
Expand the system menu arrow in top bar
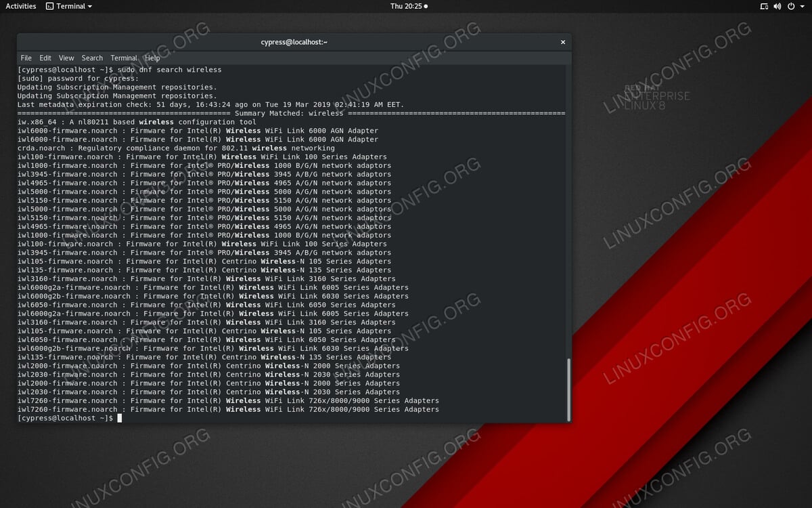(801, 6)
